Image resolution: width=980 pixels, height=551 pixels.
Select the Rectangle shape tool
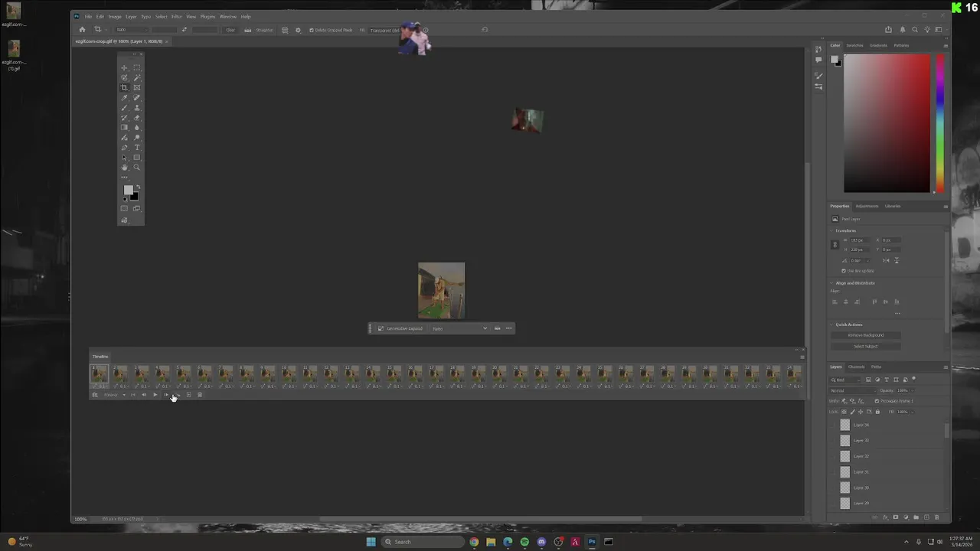click(137, 158)
